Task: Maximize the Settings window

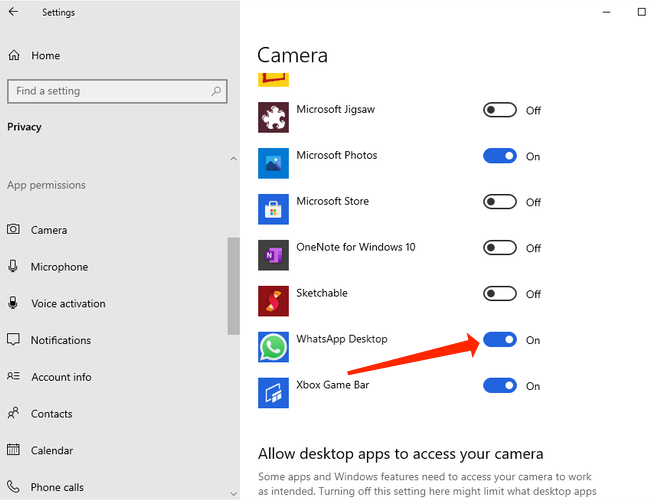Action: (641, 12)
